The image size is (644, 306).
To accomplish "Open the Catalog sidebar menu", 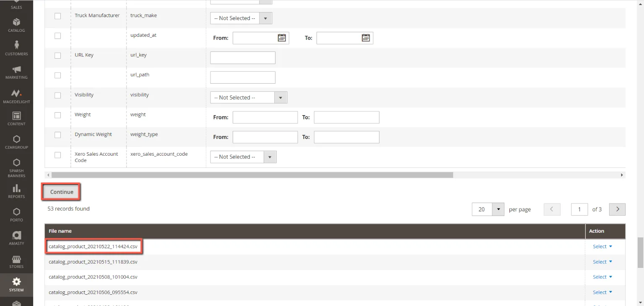I will [16, 25].
